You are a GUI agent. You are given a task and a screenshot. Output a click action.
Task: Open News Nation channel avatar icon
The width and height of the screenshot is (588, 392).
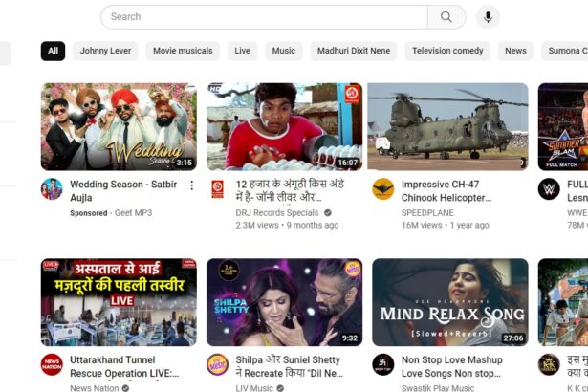click(x=52, y=364)
